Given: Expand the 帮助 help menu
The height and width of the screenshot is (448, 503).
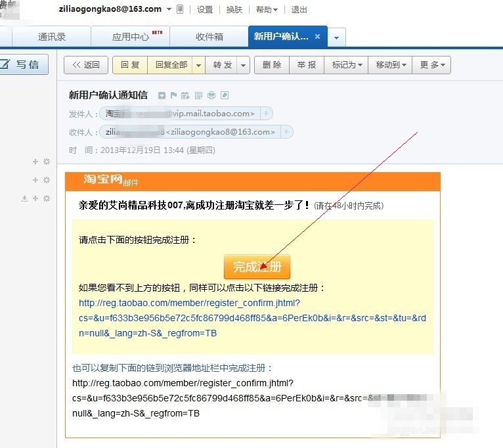Looking at the screenshot, I should click(267, 10).
